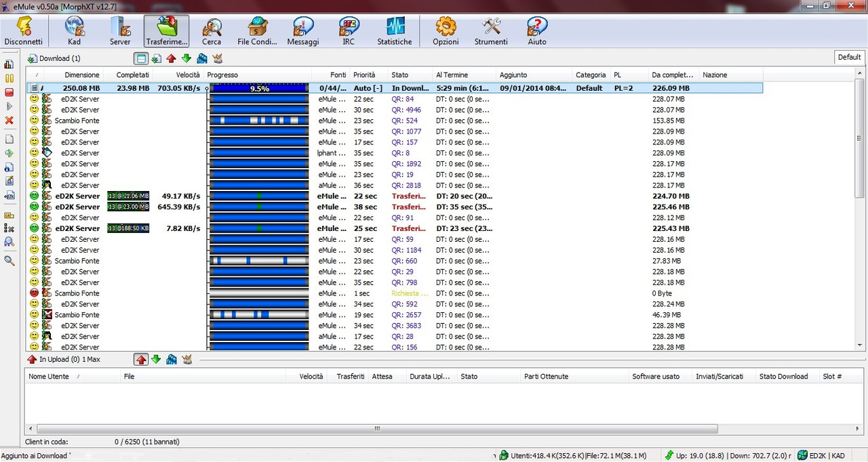
Task: Show known clients icon in Download toolbar
Action: coord(218,58)
